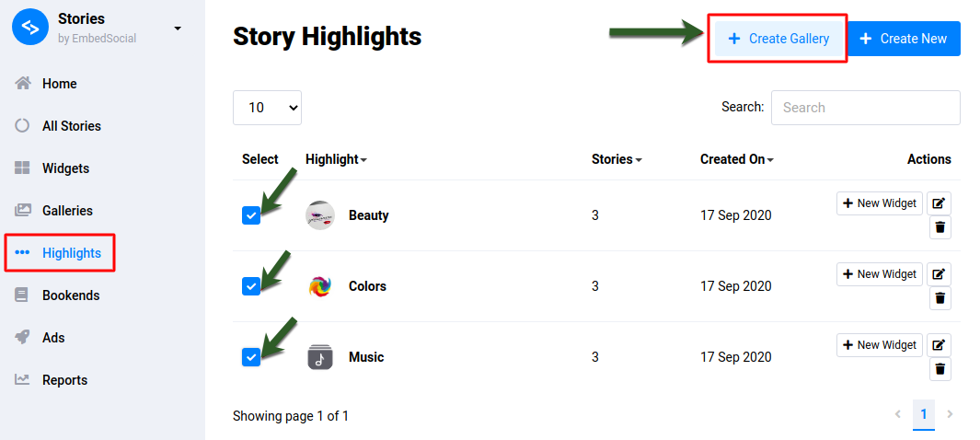980x440 pixels.
Task: Uncheck the Beauty highlight checkbox
Action: [251, 215]
